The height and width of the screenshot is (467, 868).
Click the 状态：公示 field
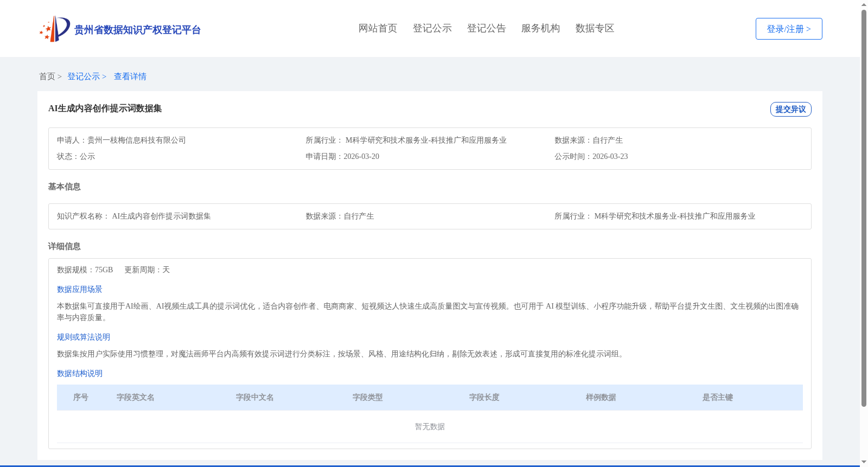(x=76, y=156)
